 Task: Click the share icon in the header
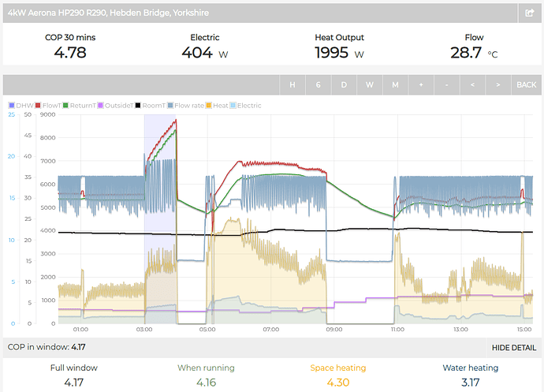coord(528,13)
